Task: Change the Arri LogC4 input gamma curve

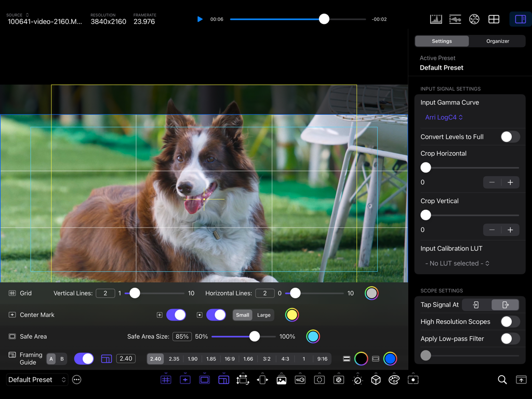Action: click(x=444, y=117)
